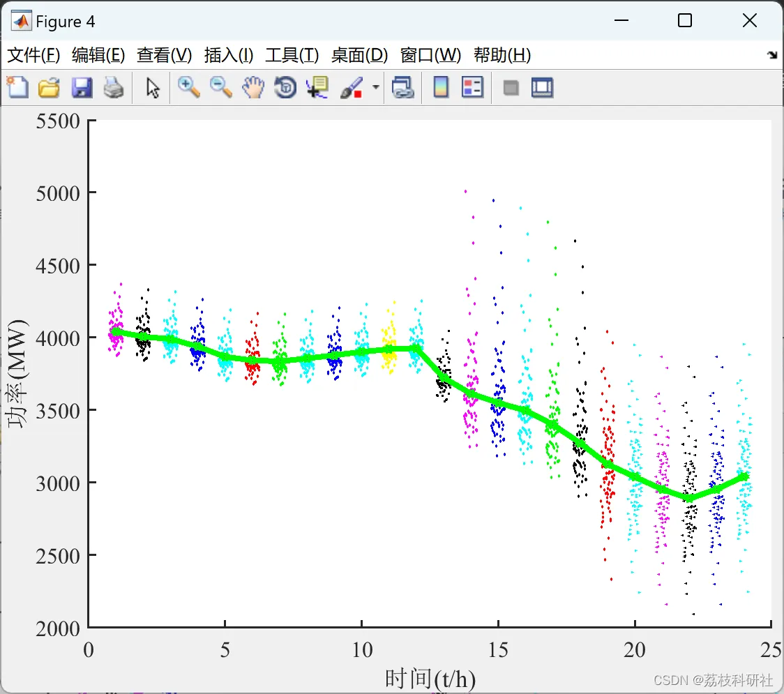Insert a Legend using the toolbar icon
Viewport: 784px width, 694px height.
pyautogui.click(x=472, y=87)
